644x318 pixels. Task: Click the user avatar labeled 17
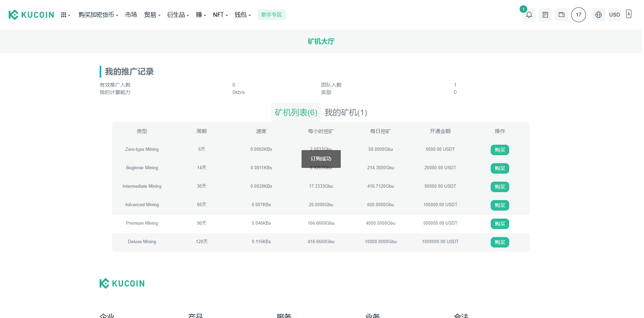[579, 15]
